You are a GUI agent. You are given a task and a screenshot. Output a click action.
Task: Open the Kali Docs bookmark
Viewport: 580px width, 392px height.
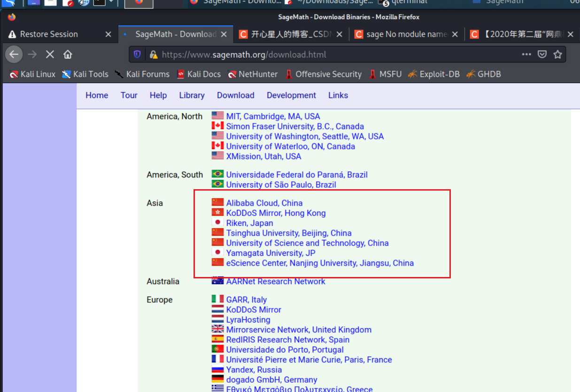(x=199, y=74)
